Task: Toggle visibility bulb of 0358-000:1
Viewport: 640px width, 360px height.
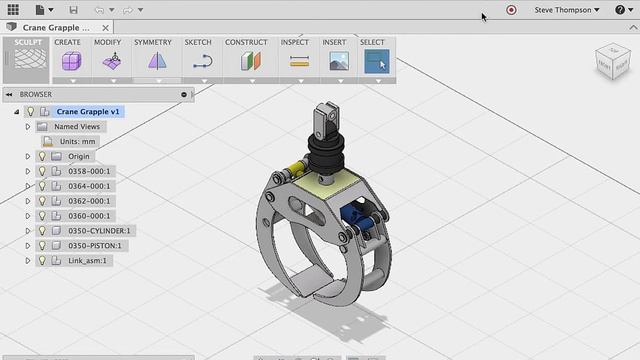Action: 42,171
